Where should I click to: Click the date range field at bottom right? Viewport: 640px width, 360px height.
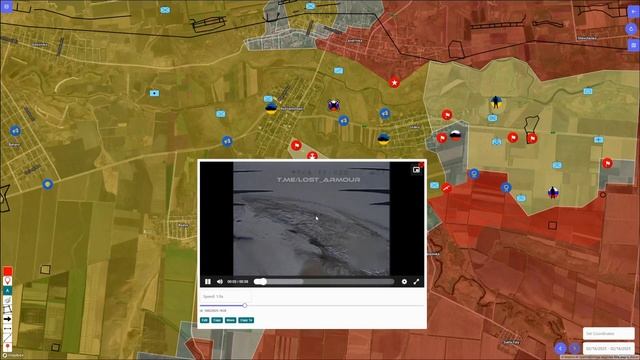tap(608, 349)
